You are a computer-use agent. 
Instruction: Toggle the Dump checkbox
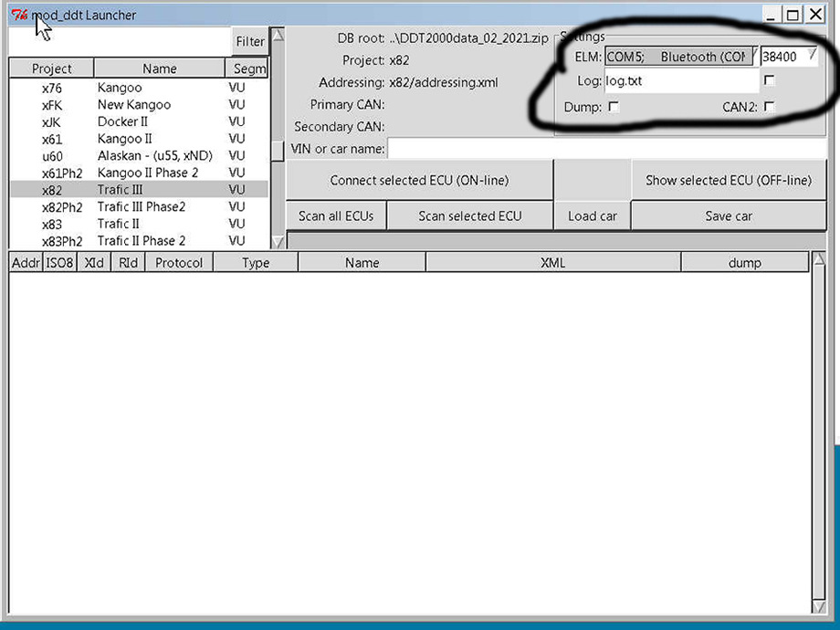click(614, 107)
